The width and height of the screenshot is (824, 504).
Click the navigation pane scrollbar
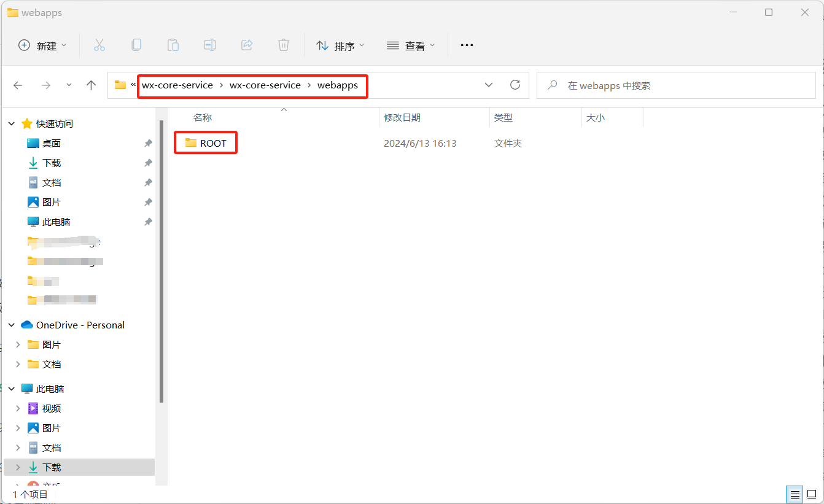(161, 261)
